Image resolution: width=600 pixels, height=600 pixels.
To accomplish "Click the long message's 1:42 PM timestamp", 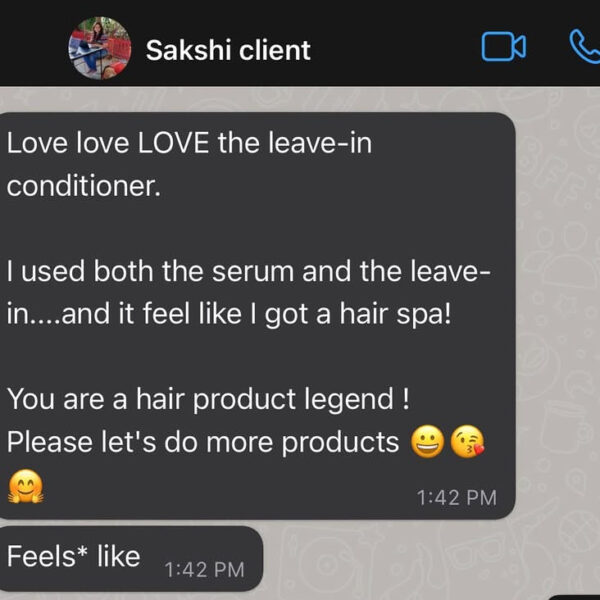I will [457, 498].
